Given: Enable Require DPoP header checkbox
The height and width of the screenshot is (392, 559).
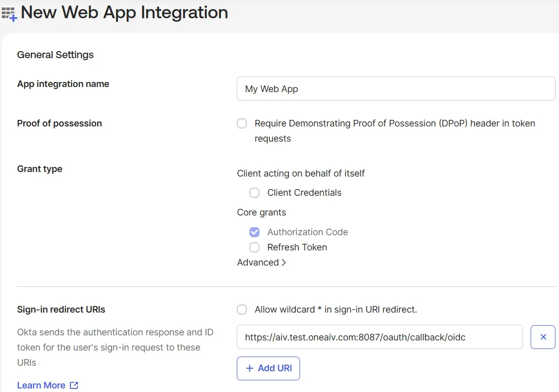Looking at the screenshot, I should pos(242,123).
